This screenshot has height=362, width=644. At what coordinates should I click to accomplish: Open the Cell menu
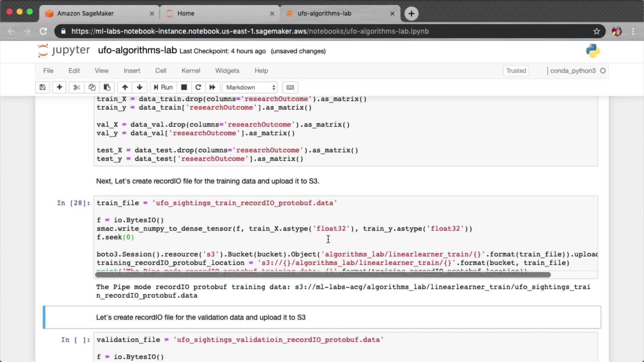tap(161, 71)
